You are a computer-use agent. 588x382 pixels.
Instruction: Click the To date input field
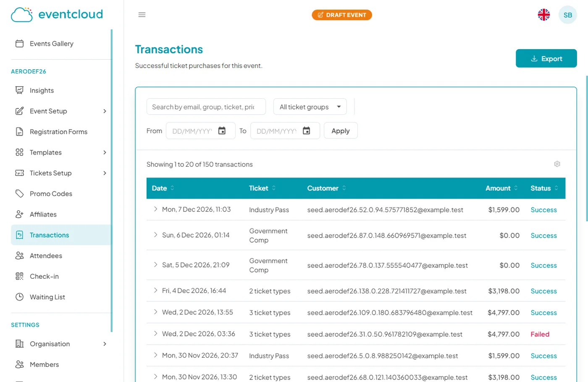click(285, 131)
